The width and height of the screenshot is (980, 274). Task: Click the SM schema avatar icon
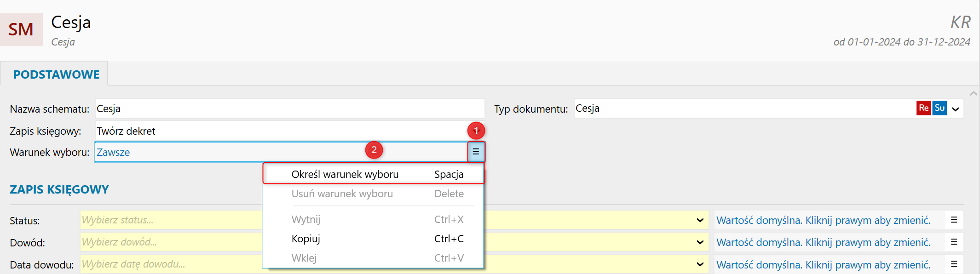click(x=21, y=29)
